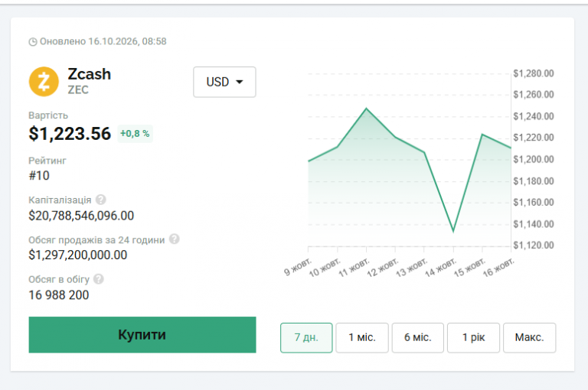Click the Вартість label
Image resolution: width=588 pixels, height=390 pixels.
tap(48, 115)
